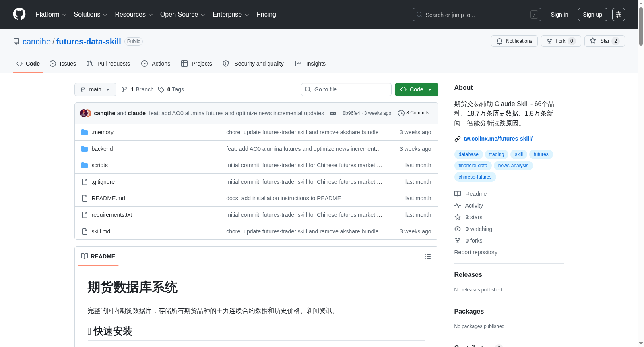Click the chinese-futures topic tag
Image resolution: width=644 pixels, height=347 pixels.
[475, 177]
